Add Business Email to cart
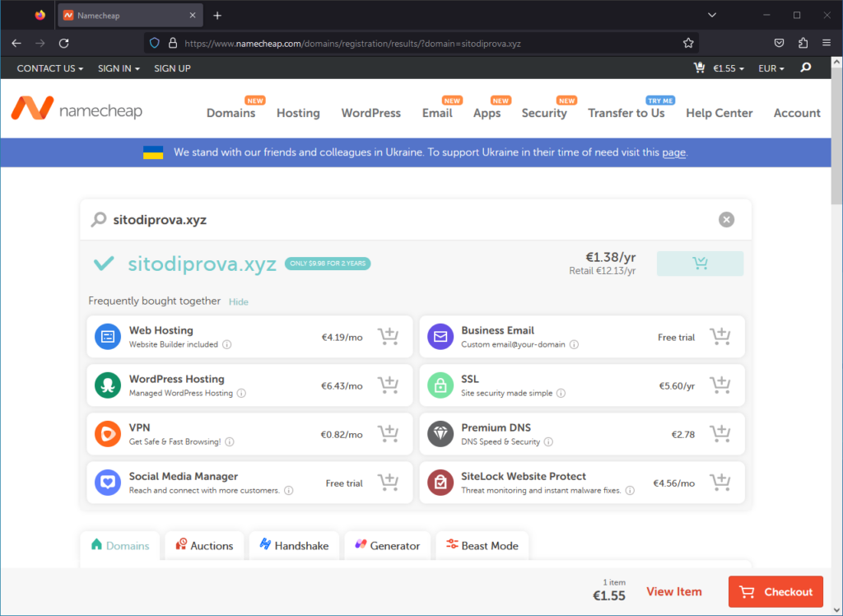Screen dimensions: 843x616 coord(720,337)
